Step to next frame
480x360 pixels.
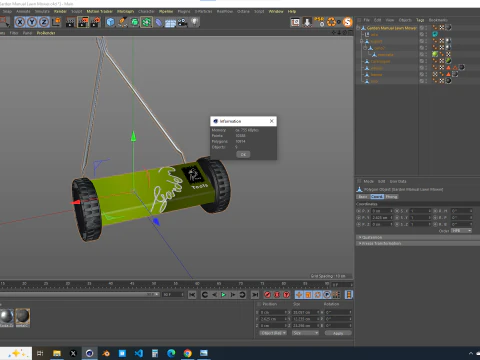(x=233, y=295)
